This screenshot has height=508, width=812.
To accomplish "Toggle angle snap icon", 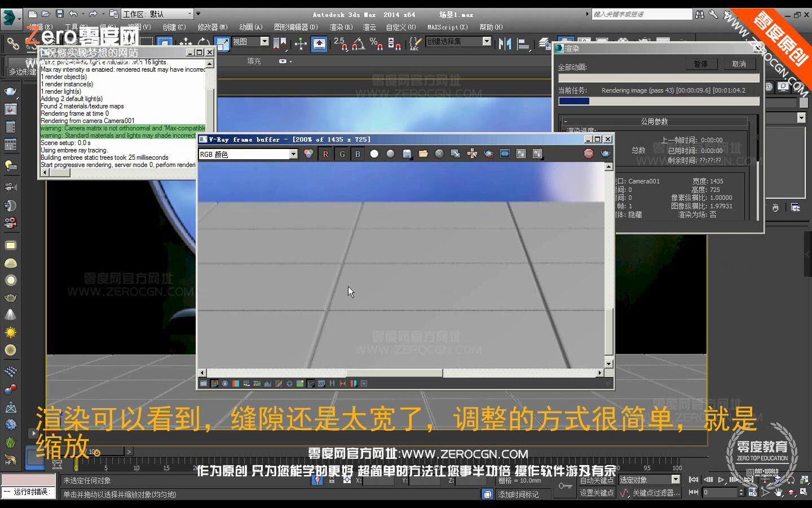I will pyautogui.click(x=359, y=43).
